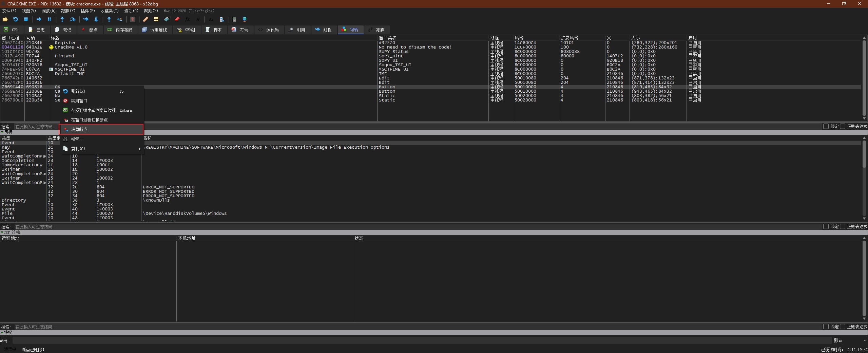The image size is (868, 353).
Task: Check 锁定 in the TCP search bar
Action: tap(826, 326)
